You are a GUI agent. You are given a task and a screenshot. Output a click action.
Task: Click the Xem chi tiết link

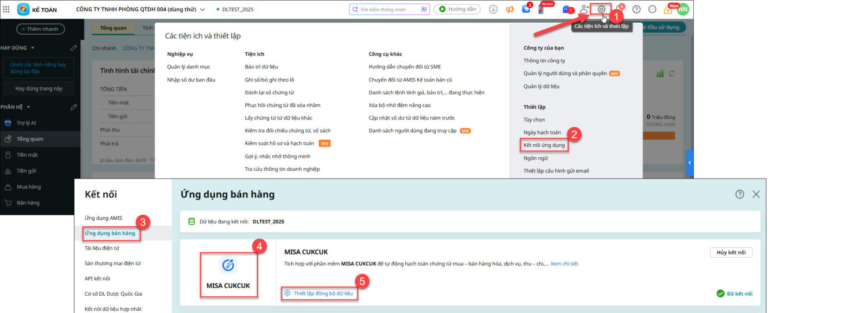pos(564,264)
